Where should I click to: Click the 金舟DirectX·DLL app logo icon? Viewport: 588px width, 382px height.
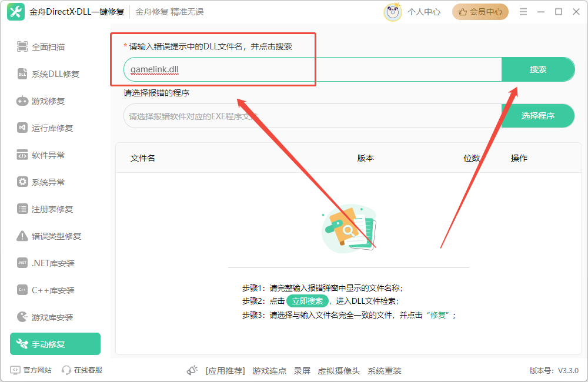click(16, 12)
